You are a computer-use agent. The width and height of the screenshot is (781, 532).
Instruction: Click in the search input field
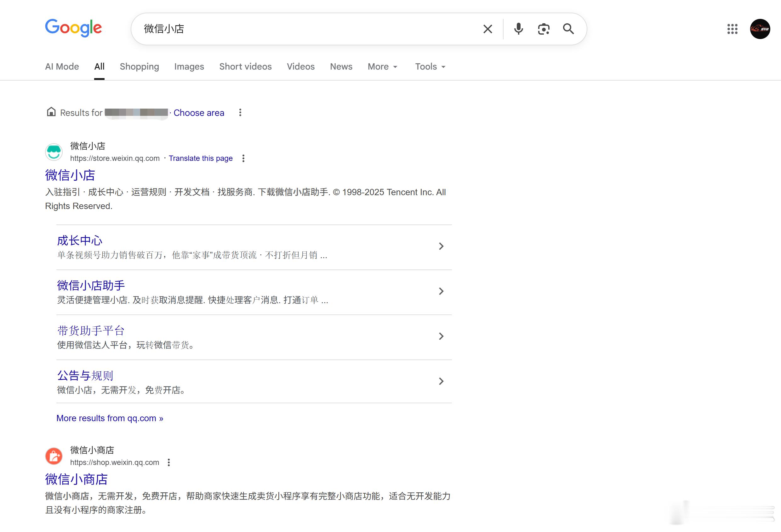[x=302, y=29]
